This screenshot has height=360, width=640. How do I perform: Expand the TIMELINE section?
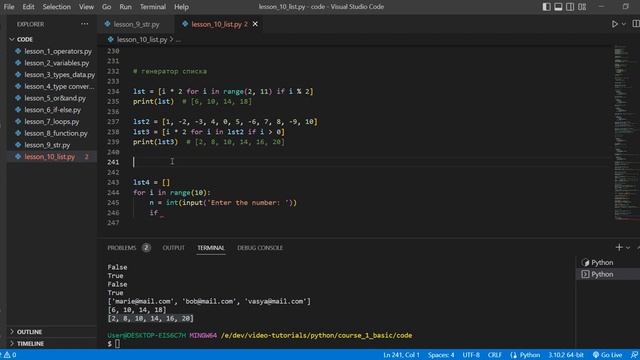point(52,344)
